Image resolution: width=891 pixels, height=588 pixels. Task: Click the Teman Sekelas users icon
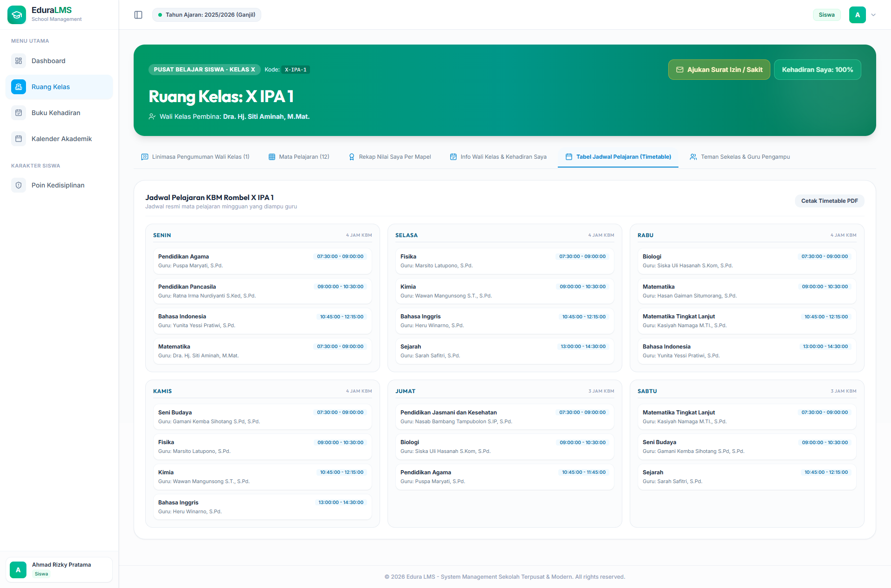click(693, 157)
